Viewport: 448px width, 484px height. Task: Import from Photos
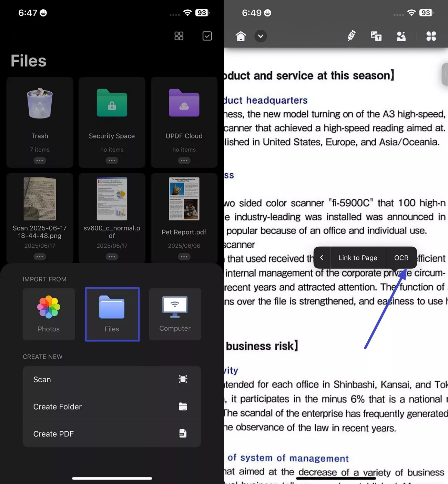coord(49,314)
